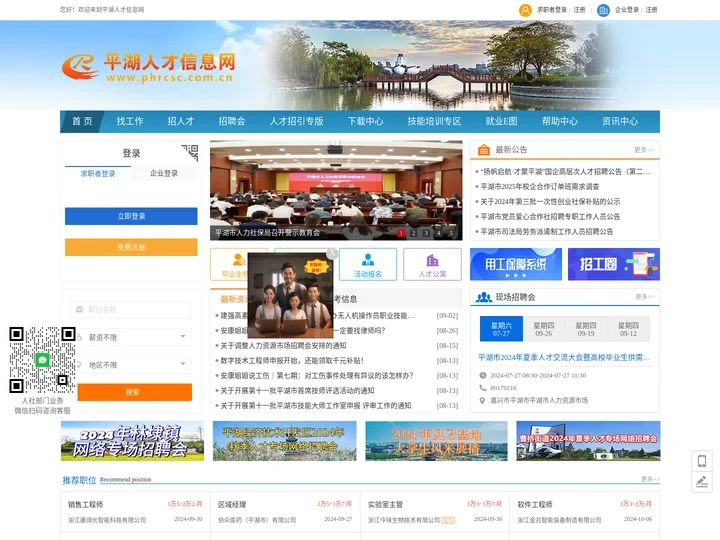Open 帮助中心 in navigation bar
The image size is (720, 540).
pos(560,121)
